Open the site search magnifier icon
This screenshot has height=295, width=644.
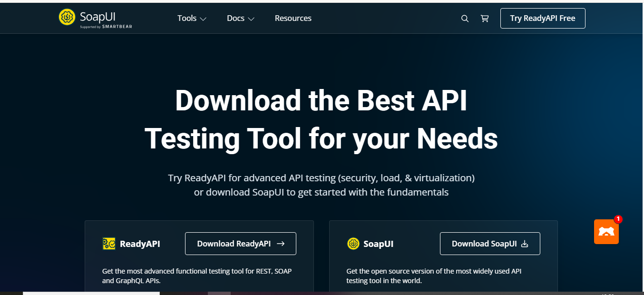pos(465,19)
